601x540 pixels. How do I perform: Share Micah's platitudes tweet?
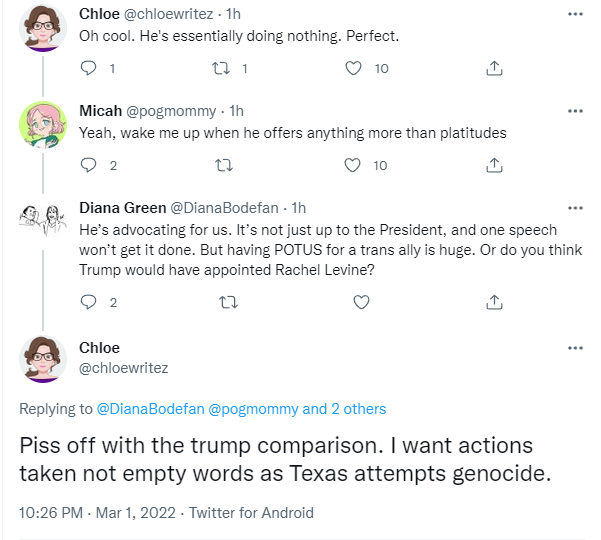(494, 165)
